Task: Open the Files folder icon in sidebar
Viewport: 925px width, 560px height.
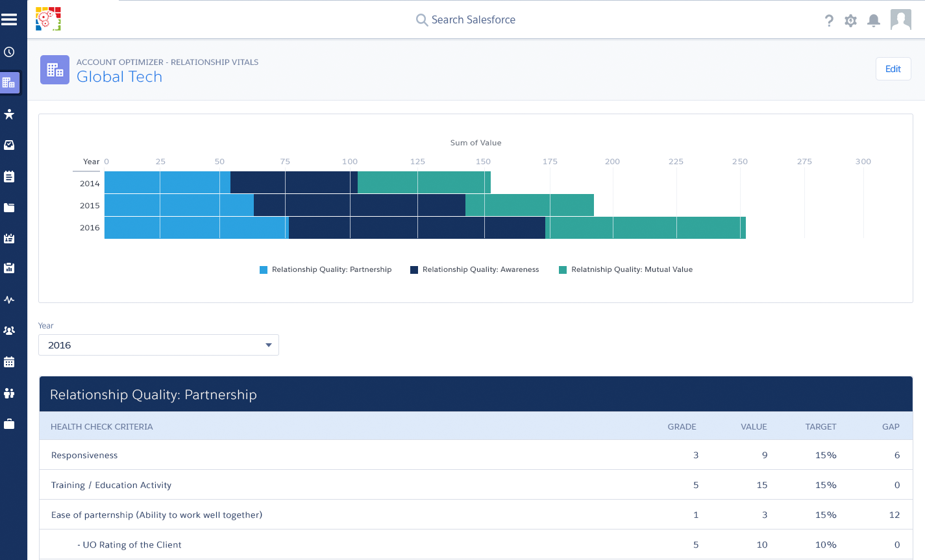Action: pyautogui.click(x=10, y=207)
